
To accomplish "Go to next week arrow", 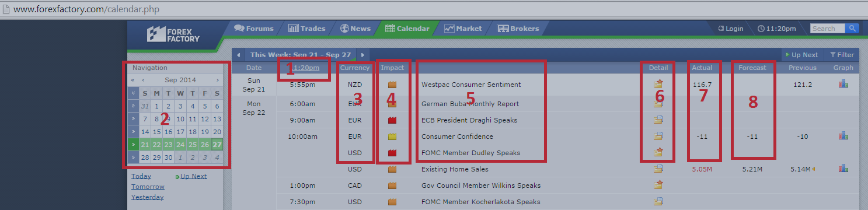I will (x=362, y=55).
